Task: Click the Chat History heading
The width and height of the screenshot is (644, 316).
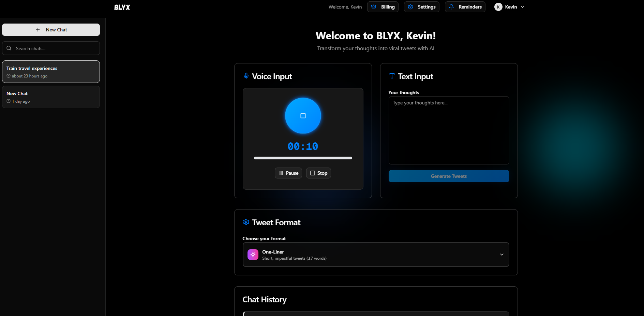Action: pyautogui.click(x=265, y=300)
